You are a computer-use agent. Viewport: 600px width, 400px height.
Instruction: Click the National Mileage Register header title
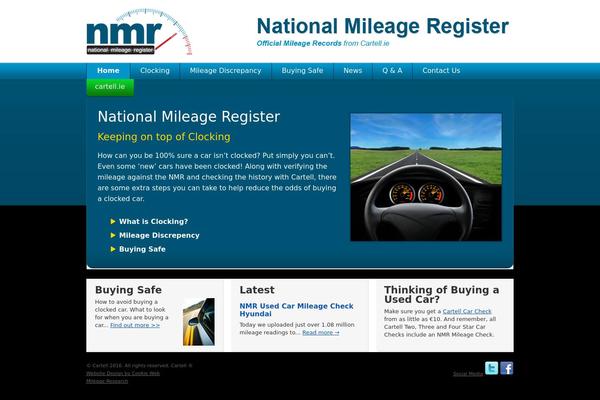383,26
